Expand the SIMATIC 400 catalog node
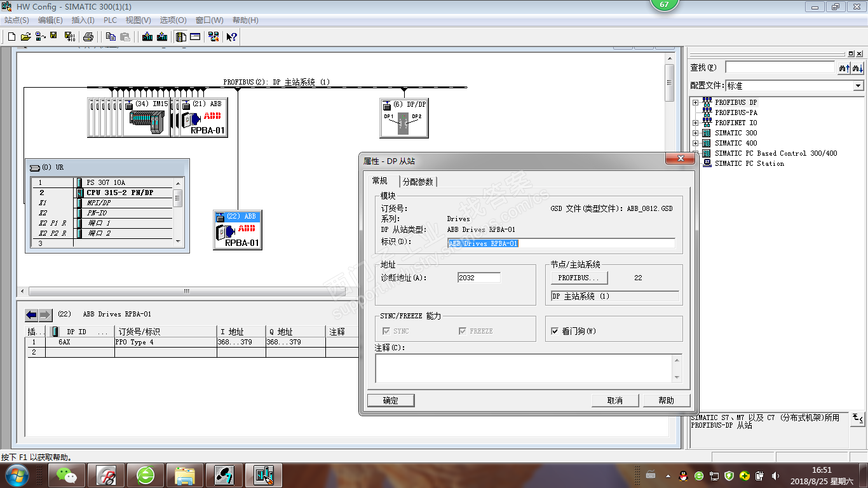Image resolution: width=868 pixels, height=488 pixels. pyautogui.click(x=696, y=143)
